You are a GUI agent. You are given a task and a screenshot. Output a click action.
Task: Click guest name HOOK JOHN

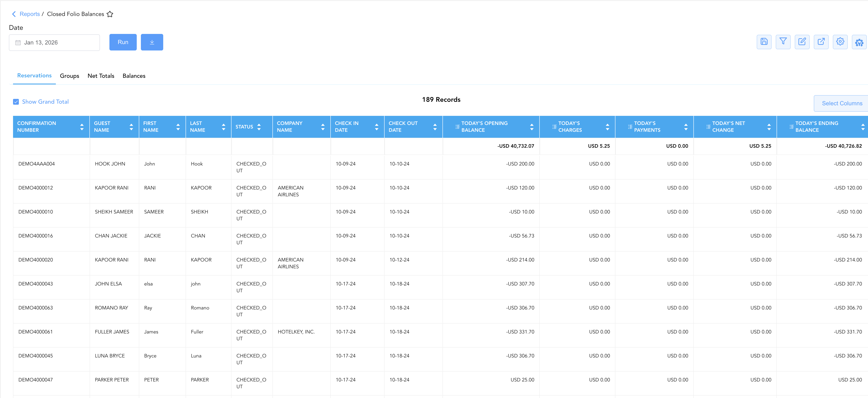(110, 164)
